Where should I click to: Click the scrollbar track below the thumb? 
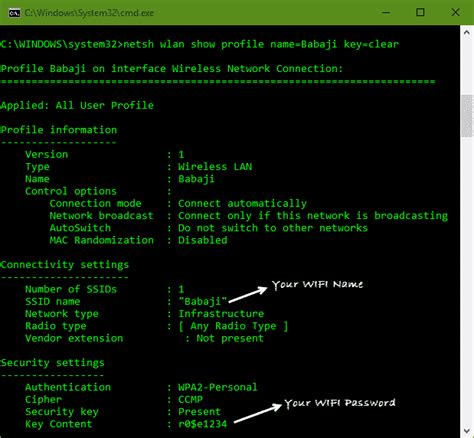coord(467,280)
